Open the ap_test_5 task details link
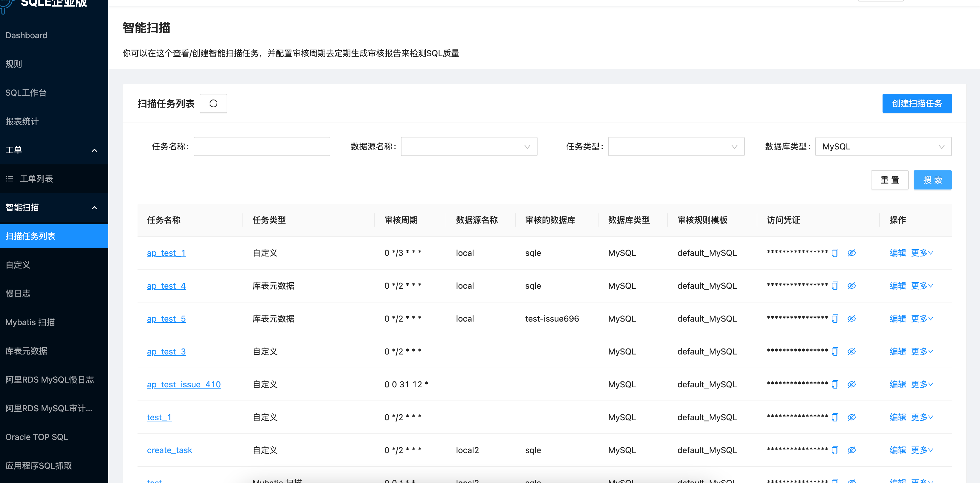This screenshot has width=980, height=483. pos(166,319)
